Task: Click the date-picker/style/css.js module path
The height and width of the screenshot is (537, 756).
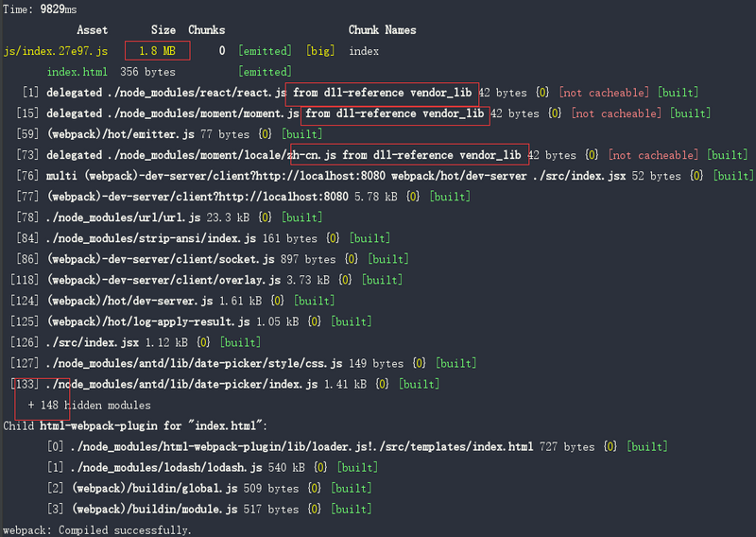Action: [x=195, y=363]
